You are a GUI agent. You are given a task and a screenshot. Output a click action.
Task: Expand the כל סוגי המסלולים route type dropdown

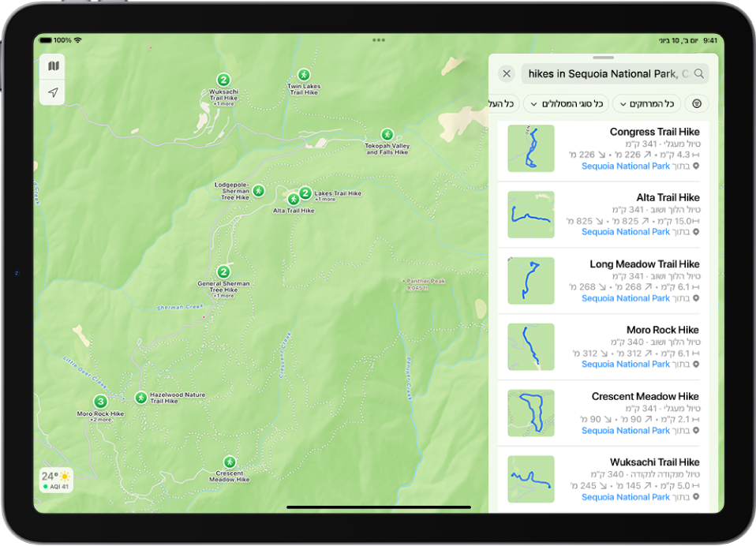pyautogui.click(x=566, y=103)
